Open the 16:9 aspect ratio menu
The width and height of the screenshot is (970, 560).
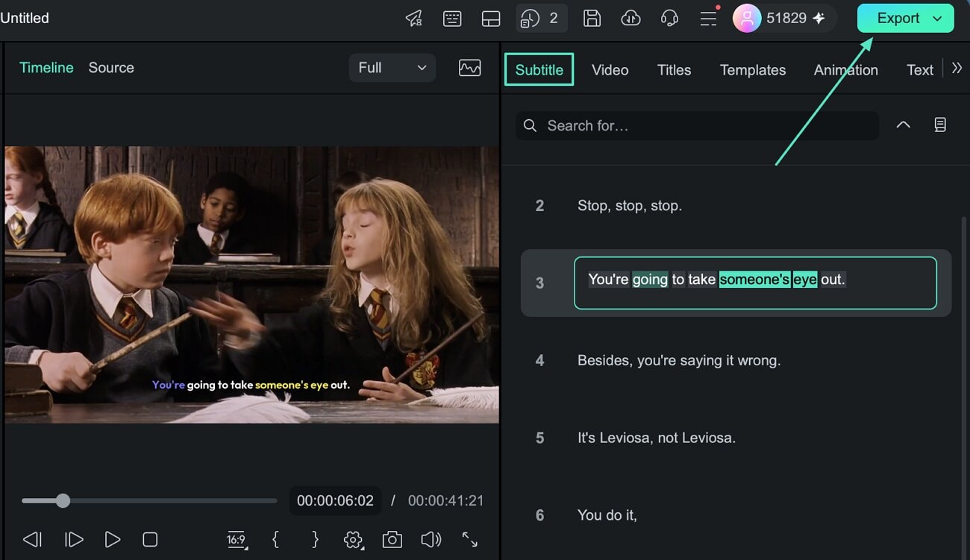[x=237, y=539]
